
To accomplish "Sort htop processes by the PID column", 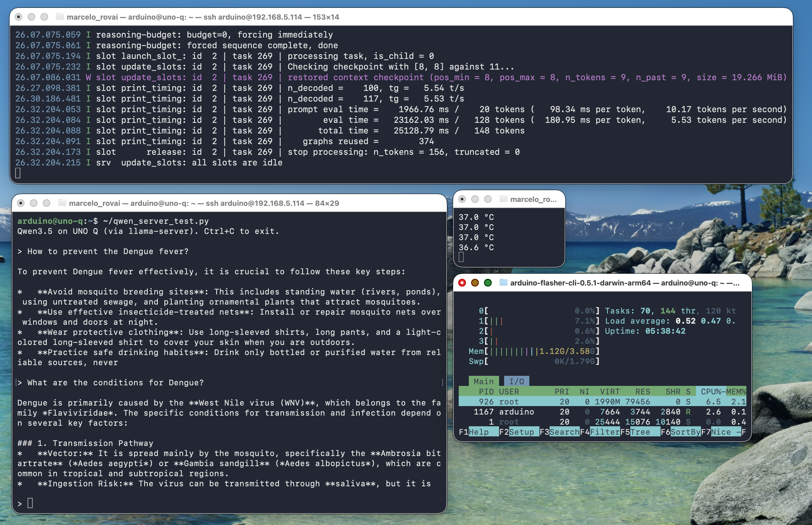I will [486, 391].
